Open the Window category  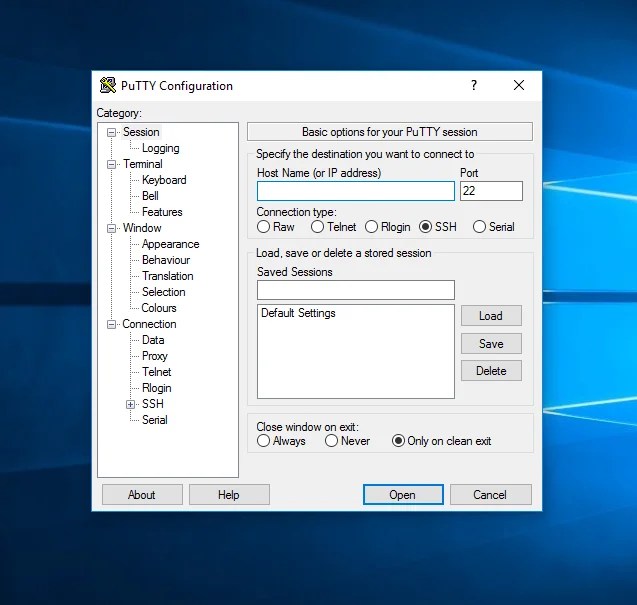click(142, 228)
